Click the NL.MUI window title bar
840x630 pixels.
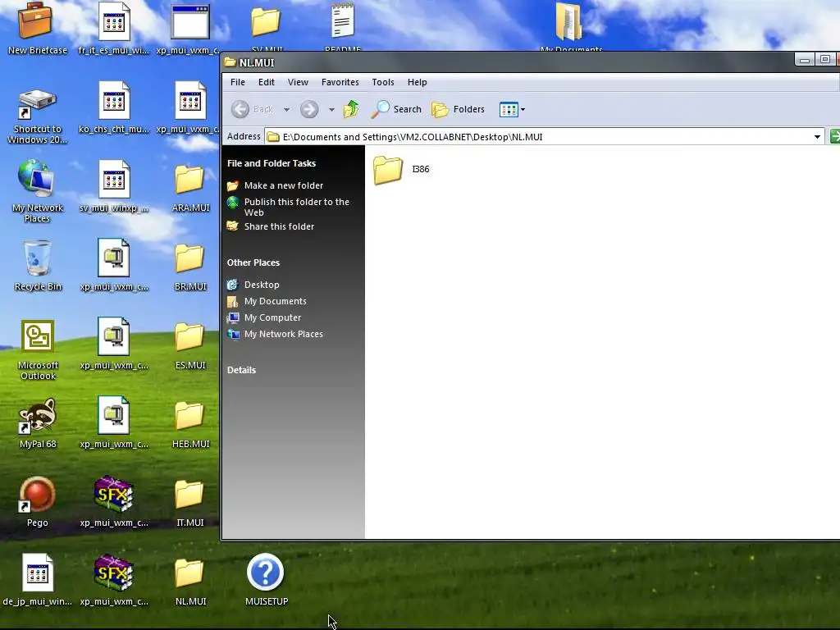click(506, 62)
